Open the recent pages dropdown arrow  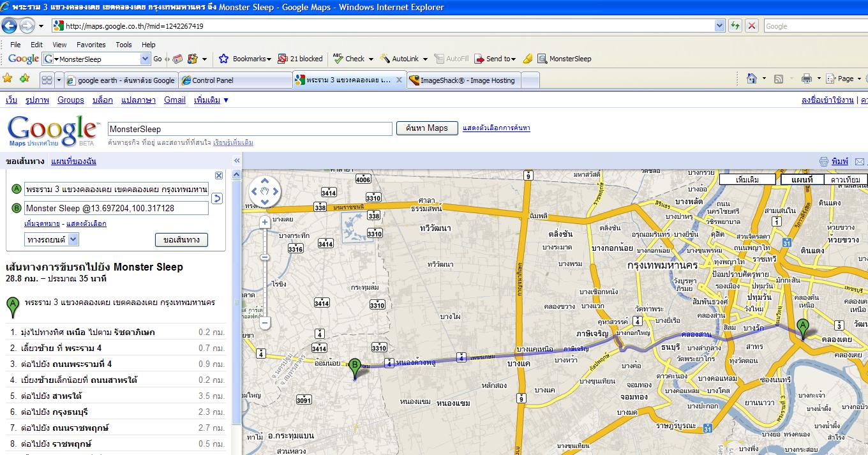(41, 26)
